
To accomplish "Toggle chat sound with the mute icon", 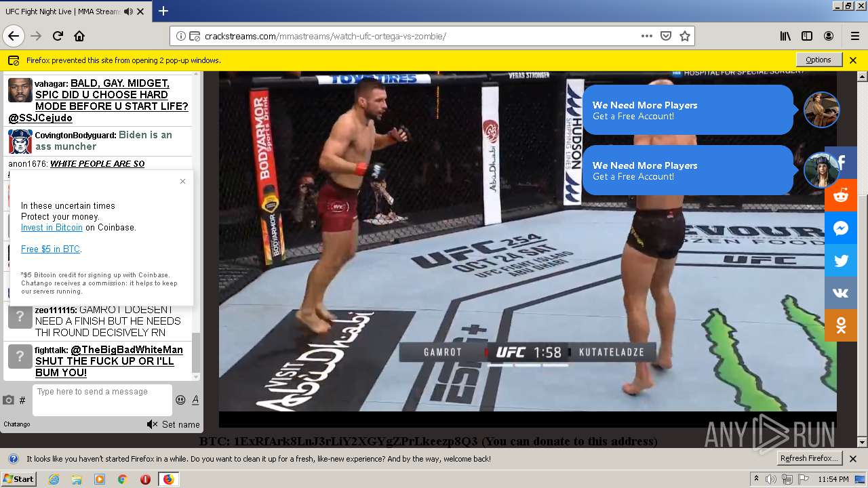I will 152,424.
